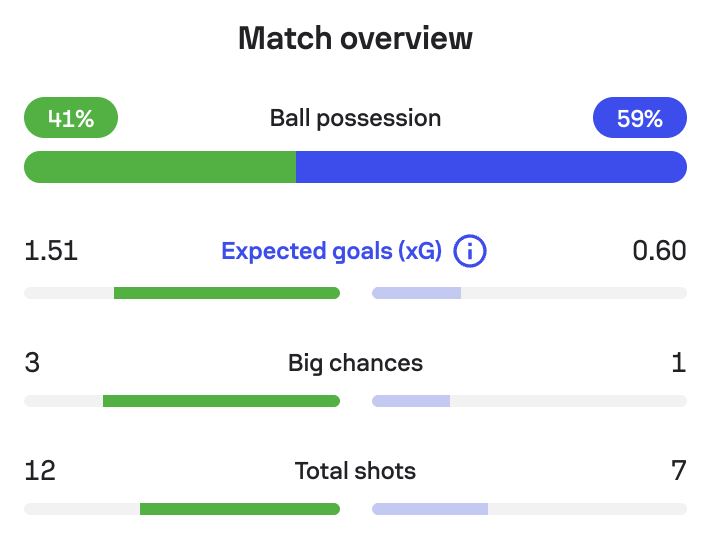This screenshot has width=708, height=536.
Task: Click the light purple xG bar
Action: click(416, 293)
